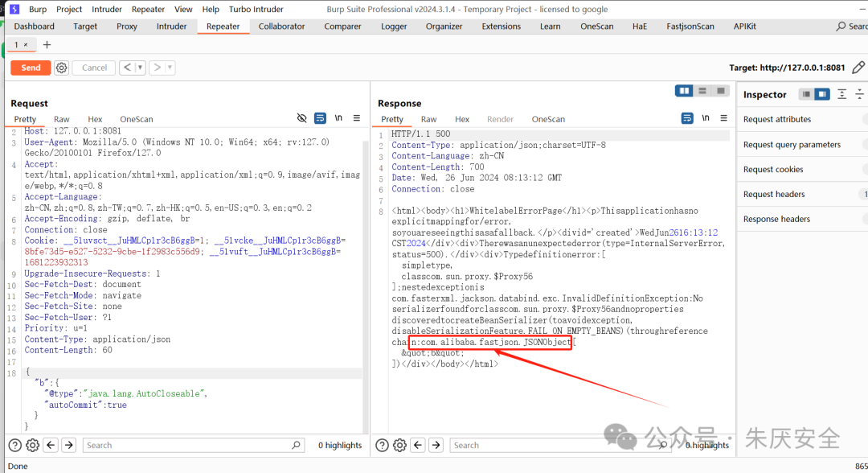Select Response Hex view tab

461,119
